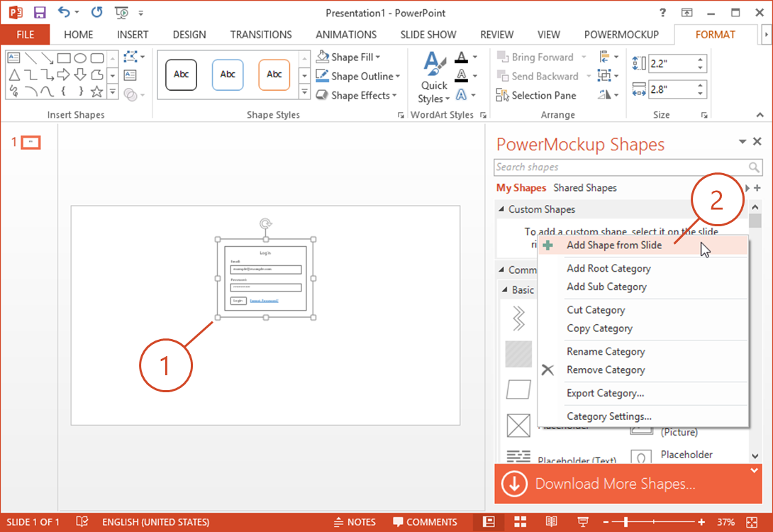Click the search magnifier icon in PowerMockup
The width and height of the screenshot is (773, 532).
coord(754,167)
